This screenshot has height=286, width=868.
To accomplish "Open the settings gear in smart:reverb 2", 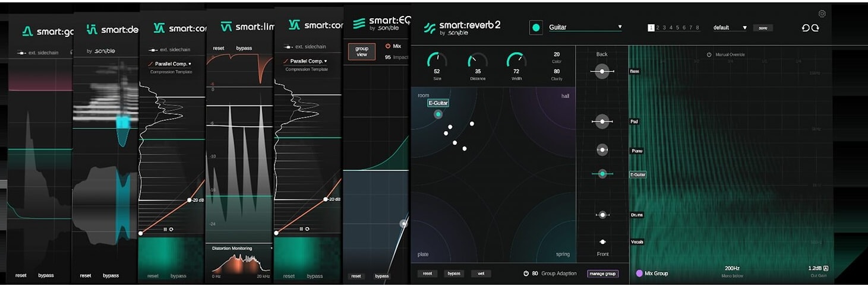I will point(822,14).
